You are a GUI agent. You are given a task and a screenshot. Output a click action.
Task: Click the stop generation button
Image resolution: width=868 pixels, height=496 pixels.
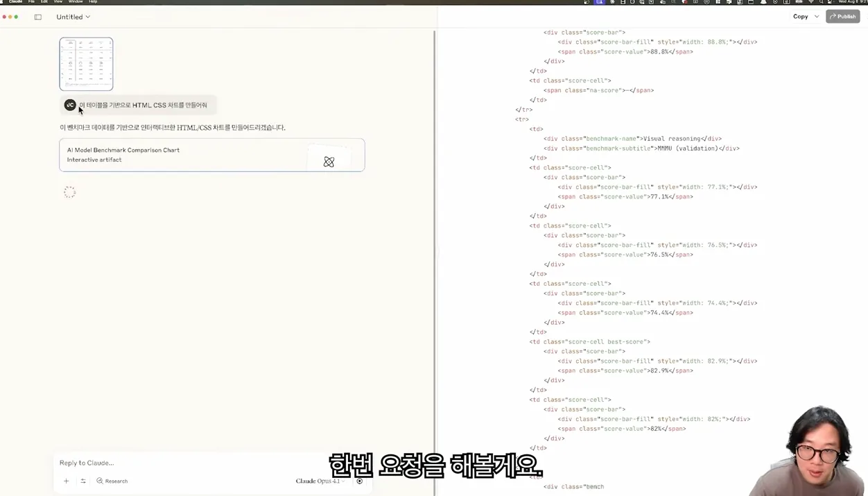pos(359,481)
